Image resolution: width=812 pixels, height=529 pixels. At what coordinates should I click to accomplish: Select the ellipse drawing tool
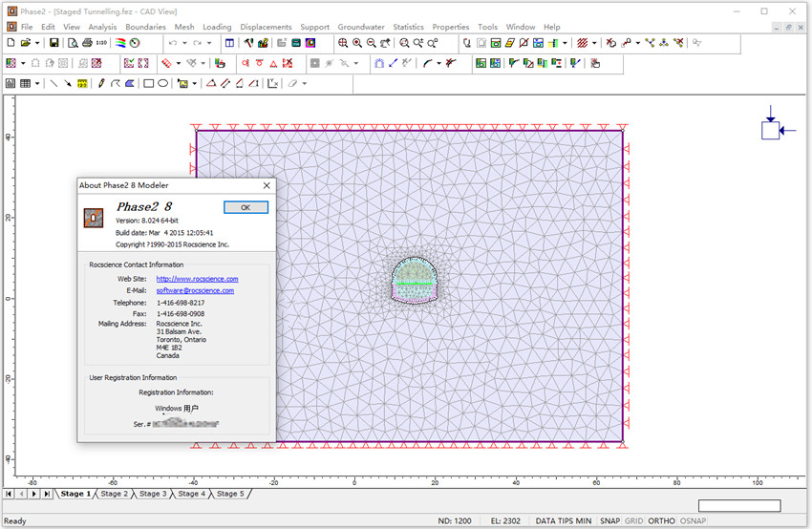tap(162, 83)
